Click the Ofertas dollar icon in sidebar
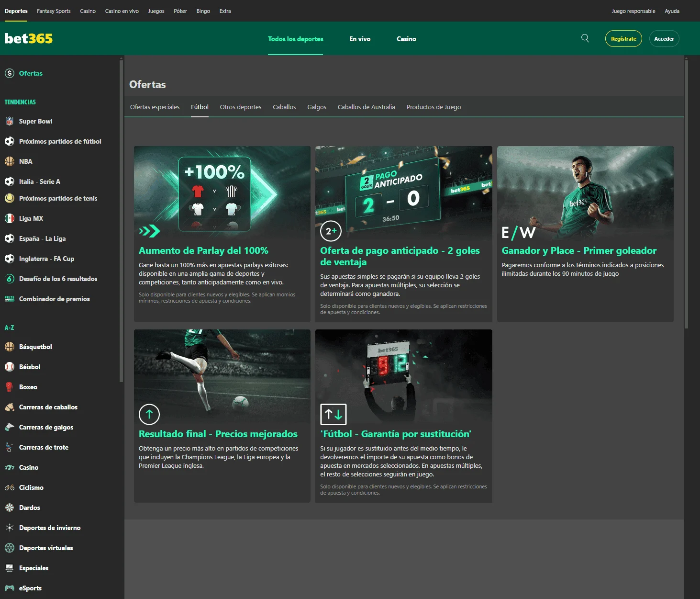Screen dimensions: 700x599 [10, 73]
